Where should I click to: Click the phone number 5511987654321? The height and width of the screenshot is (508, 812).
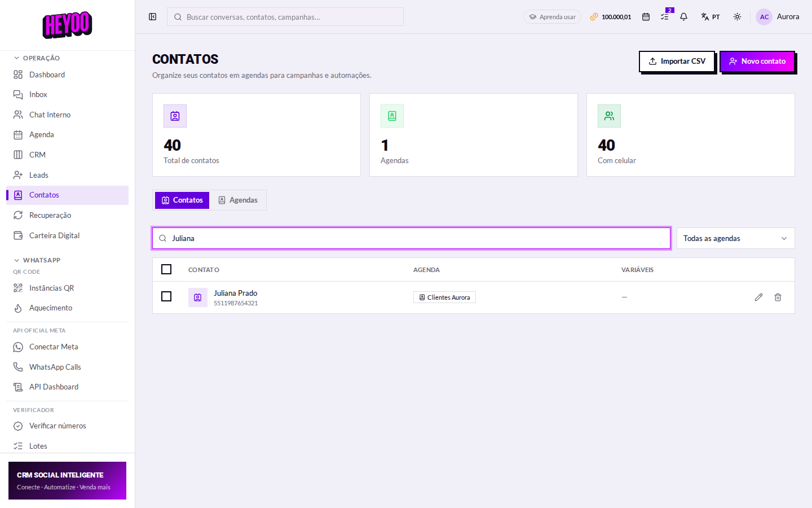click(236, 303)
